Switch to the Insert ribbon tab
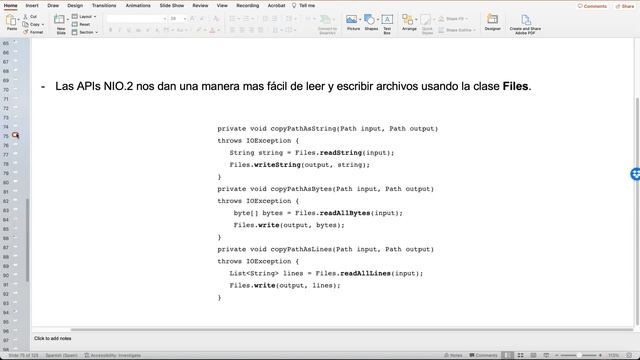640x360 pixels. click(x=32, y=6)
